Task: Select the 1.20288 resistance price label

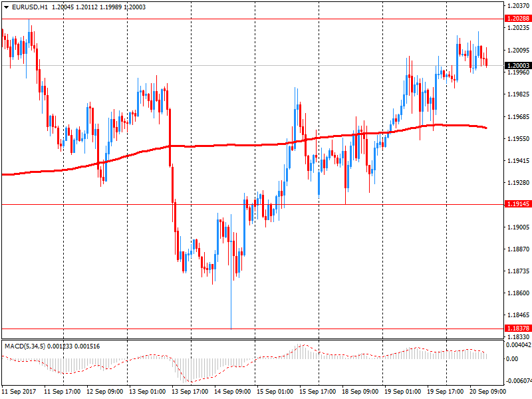Action: (x=518, y=19)
